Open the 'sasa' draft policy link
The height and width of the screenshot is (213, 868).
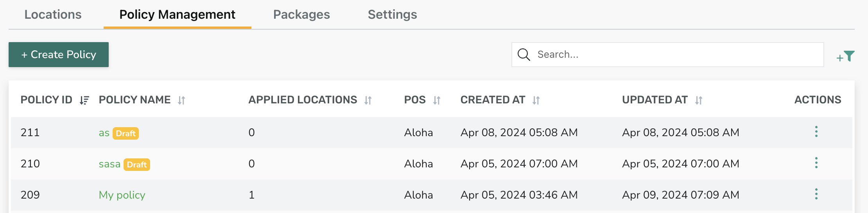[109, 164]
